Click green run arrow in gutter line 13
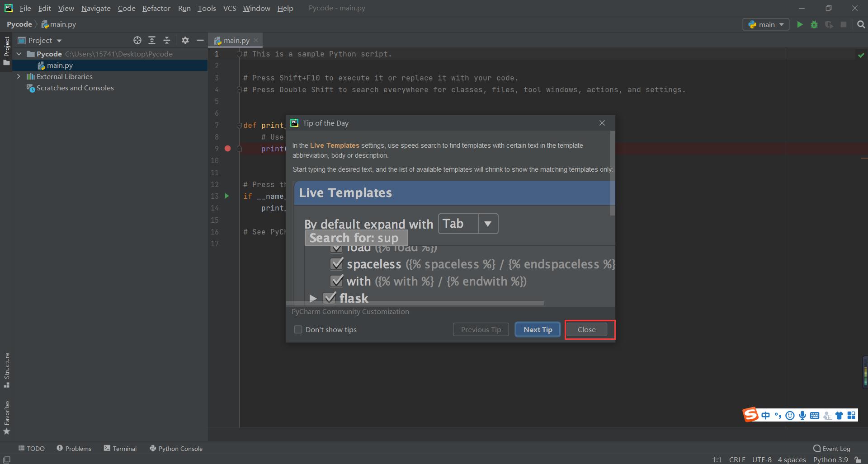Screen dimensions: 868x464 pos(227,196)
